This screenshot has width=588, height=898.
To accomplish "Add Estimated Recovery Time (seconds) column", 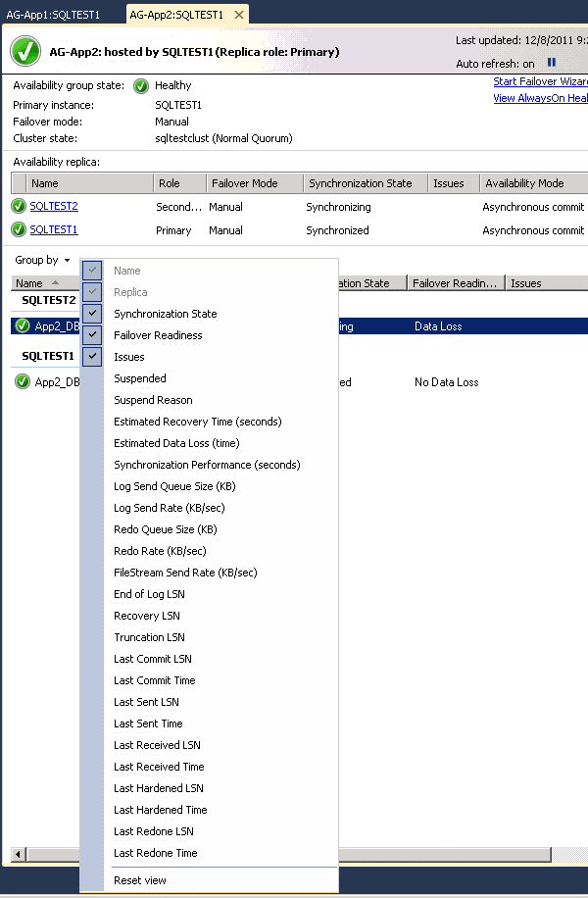I will 198,422.
